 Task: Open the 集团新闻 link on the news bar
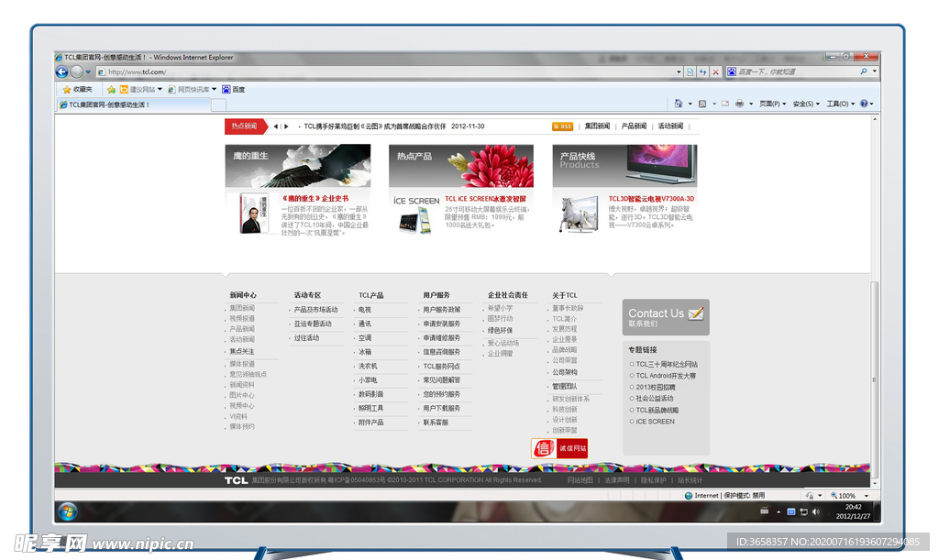[x=597, y=126]
